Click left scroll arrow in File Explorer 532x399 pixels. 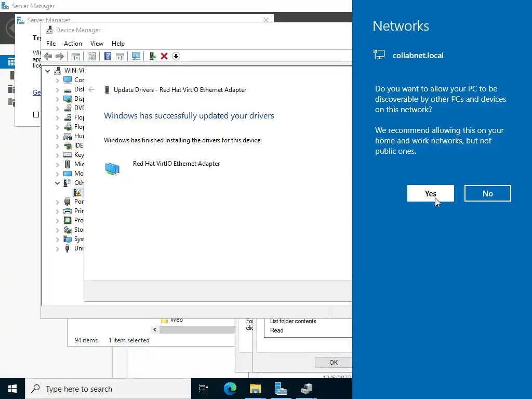tap(155, 329)
